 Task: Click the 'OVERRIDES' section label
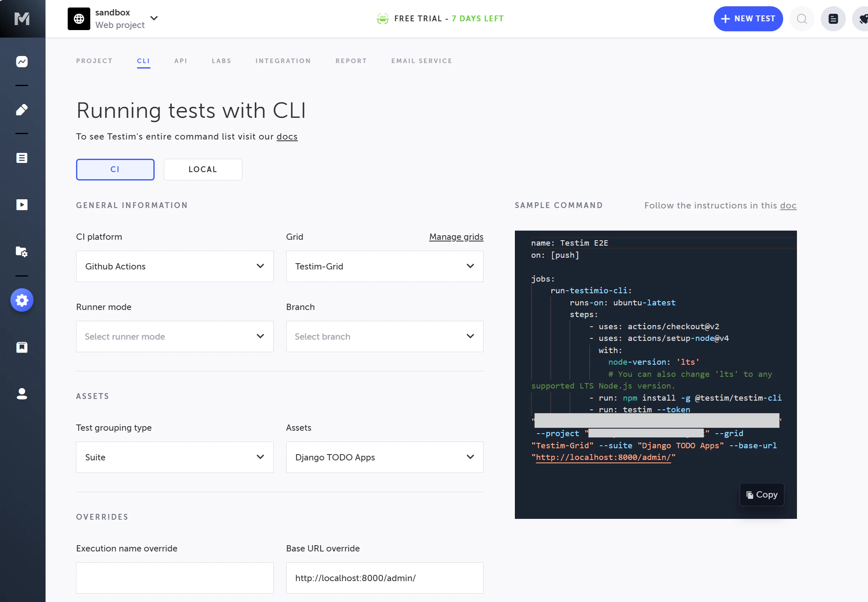[x=102, y=517]
